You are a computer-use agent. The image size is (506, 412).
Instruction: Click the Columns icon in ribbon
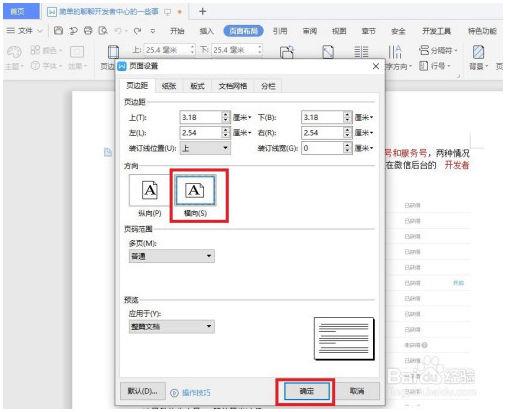[361, 52]
